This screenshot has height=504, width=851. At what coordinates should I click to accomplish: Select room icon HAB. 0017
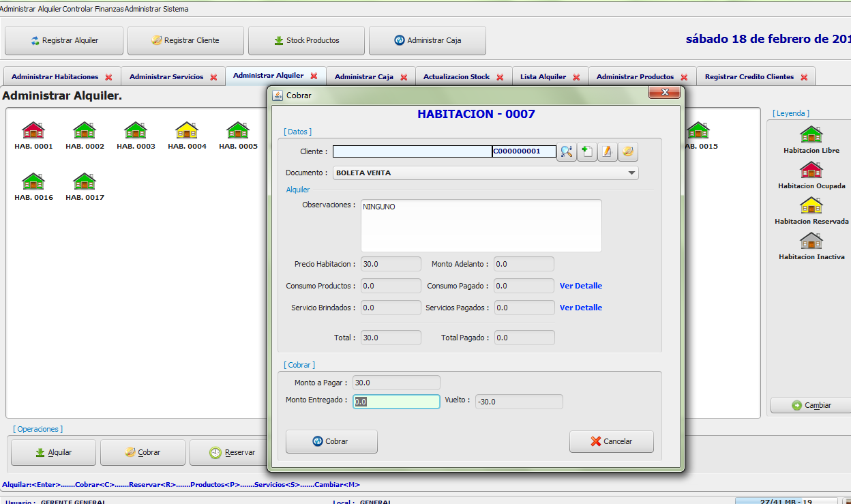click(x=85, y=181)
